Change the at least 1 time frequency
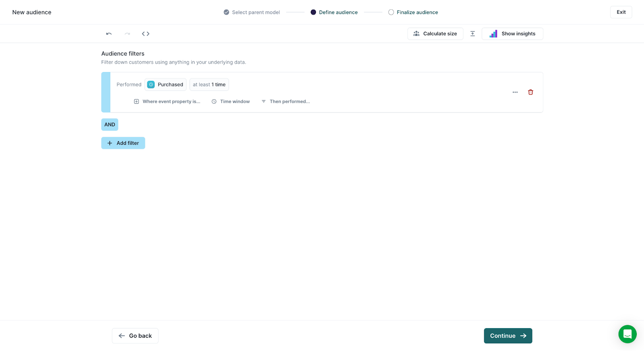 [x=209, y=84]
